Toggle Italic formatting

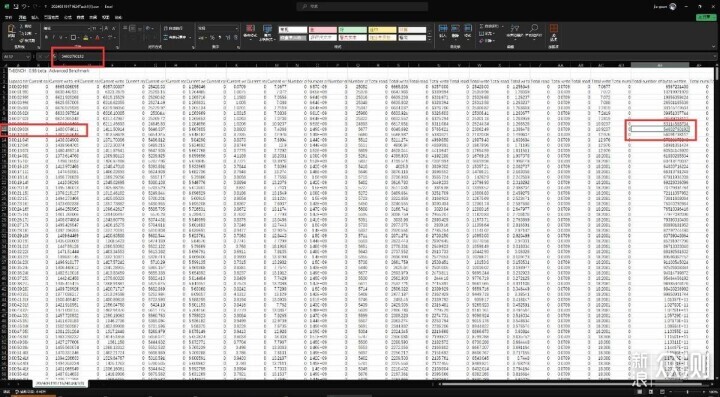[53, 37]
